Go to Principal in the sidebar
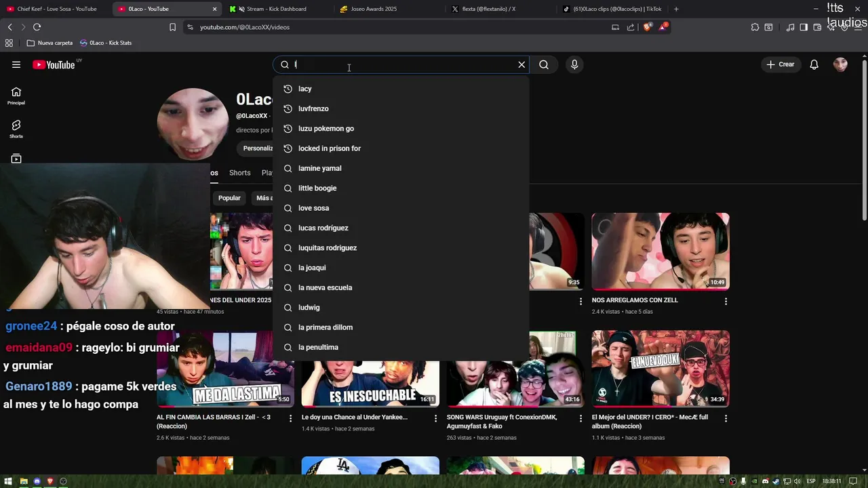This screenshot has width=868, height=488. [16, 96]
